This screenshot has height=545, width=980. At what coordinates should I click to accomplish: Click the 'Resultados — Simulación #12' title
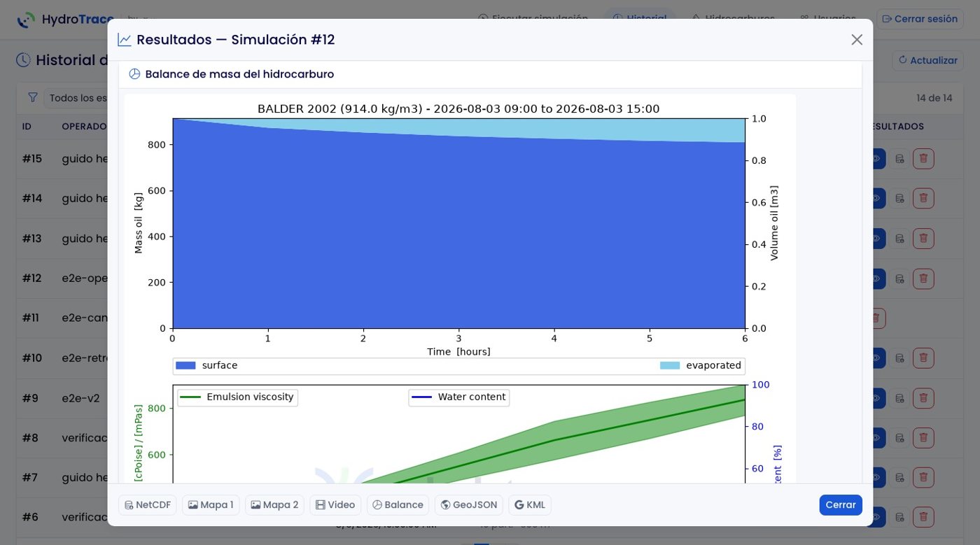[x=236, y=40]
